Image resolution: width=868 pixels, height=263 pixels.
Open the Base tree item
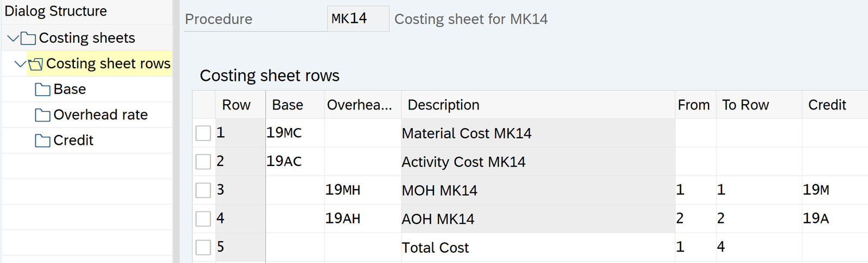(69, 89)
